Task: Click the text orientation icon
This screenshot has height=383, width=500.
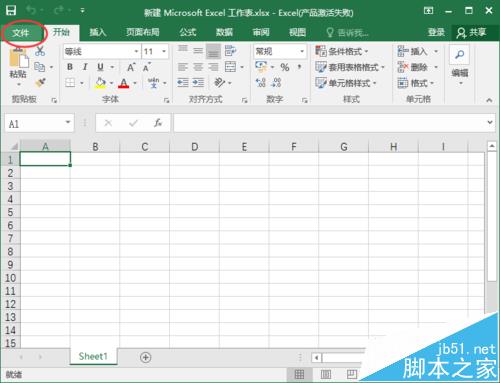Action: pyautogui.click(x=220, y=82)
